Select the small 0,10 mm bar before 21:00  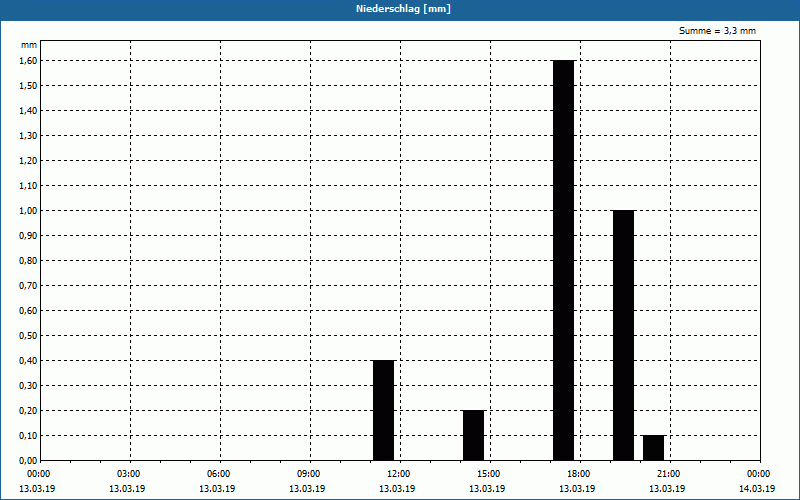pyautogui.click(x=654, y=448)
